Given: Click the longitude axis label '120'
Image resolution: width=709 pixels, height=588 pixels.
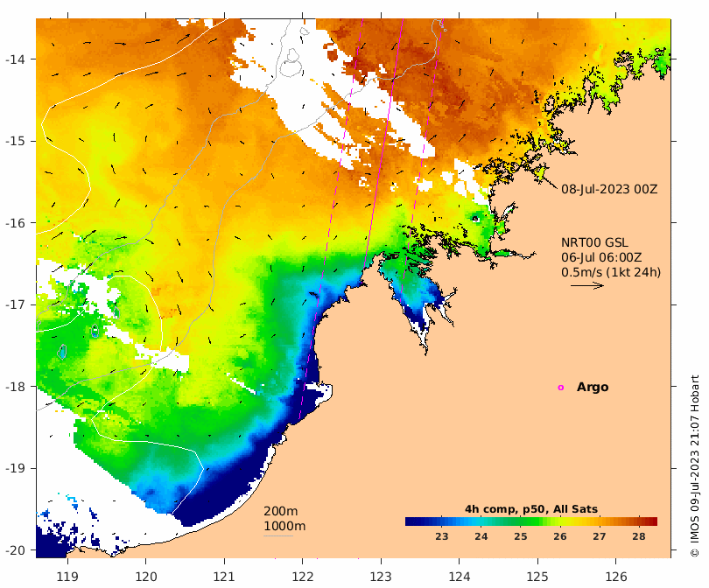Looking at the screenshot, I should 146,577.
